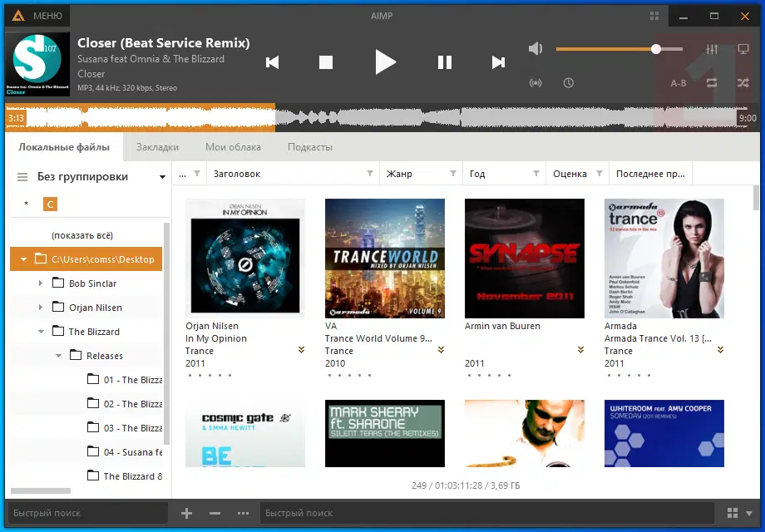
Task: Open the Whiteroom Someday cover
Action: [664, 434]
